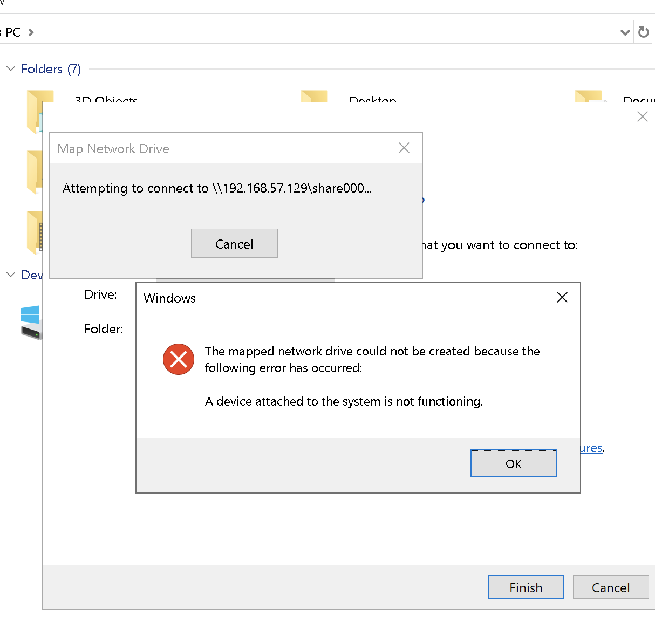
Task: Click the red error icon in the dialog
Action: (x=179, y=359)
